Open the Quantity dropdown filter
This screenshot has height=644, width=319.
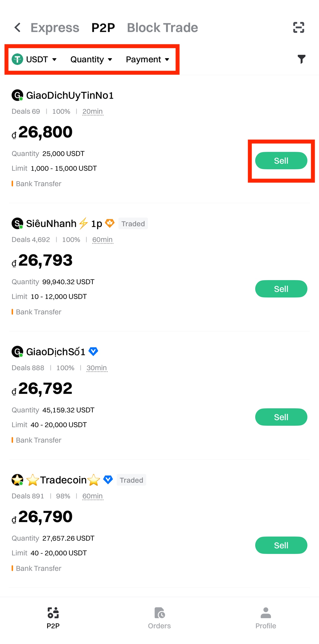pyautogui.click(x=91, y=59)
